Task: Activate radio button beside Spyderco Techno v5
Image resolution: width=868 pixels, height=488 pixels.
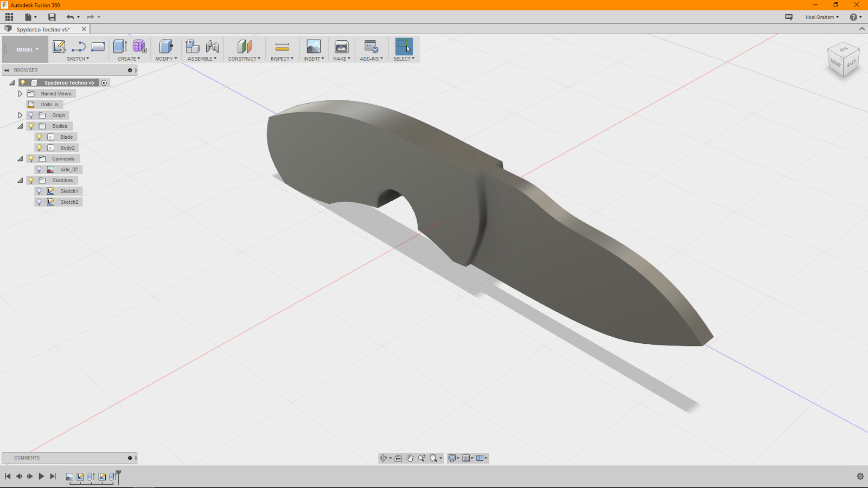Action: [x=104, y=83]
